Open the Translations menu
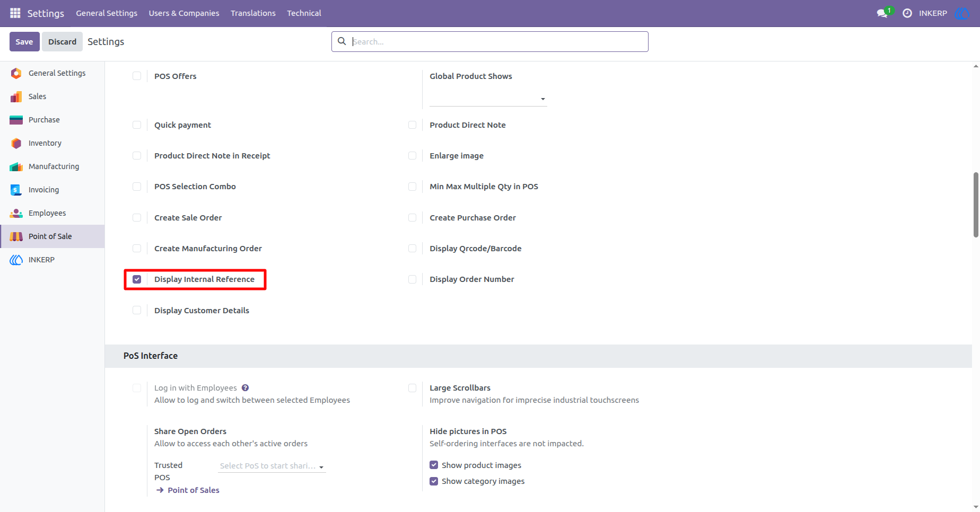Viewport: 980px width, 512px height. click(253, 13)
